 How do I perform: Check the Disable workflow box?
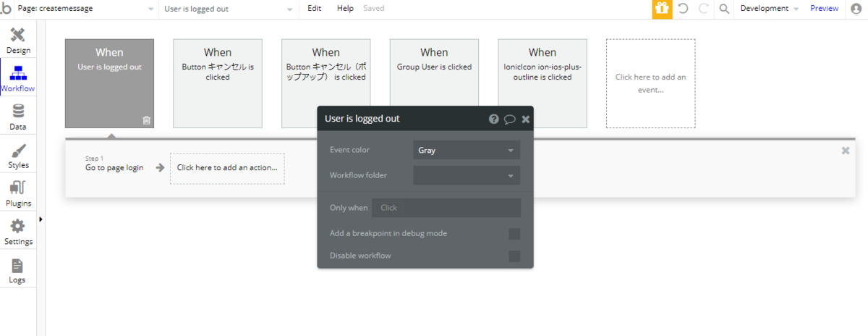pyautogui.click(x=514, y=256)
